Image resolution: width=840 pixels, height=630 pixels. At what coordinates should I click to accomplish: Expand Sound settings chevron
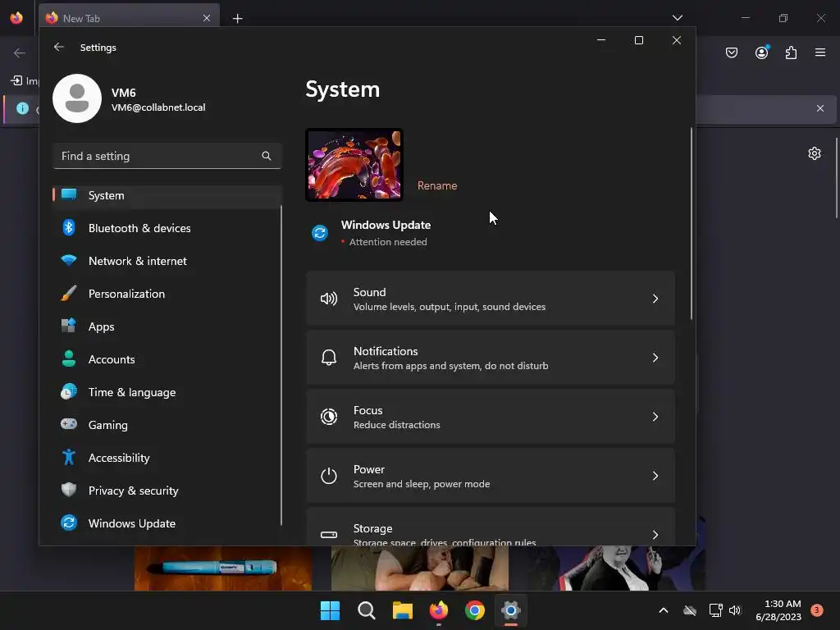[x=655, y=299]
